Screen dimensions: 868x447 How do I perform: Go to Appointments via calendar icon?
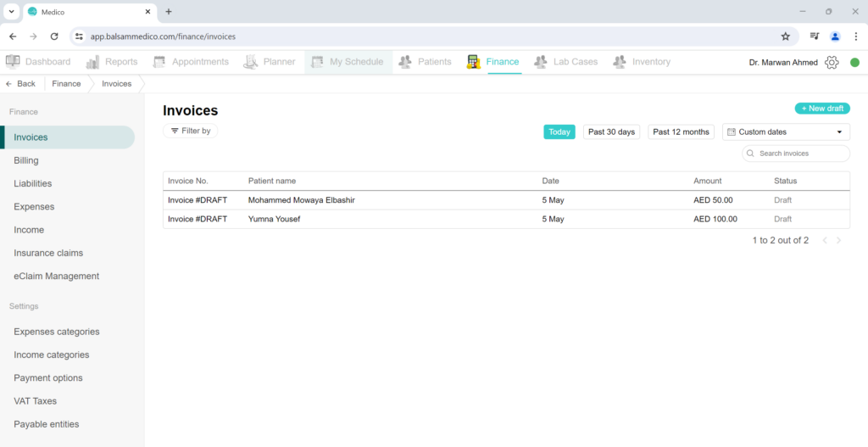[x=159, y=62]
